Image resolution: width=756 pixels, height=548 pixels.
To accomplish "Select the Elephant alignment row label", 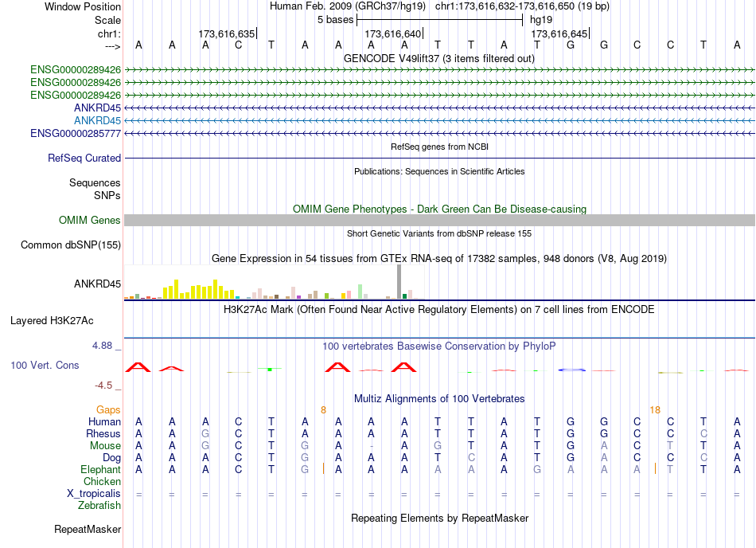I will pyautogui.click(x=100, y=470).
